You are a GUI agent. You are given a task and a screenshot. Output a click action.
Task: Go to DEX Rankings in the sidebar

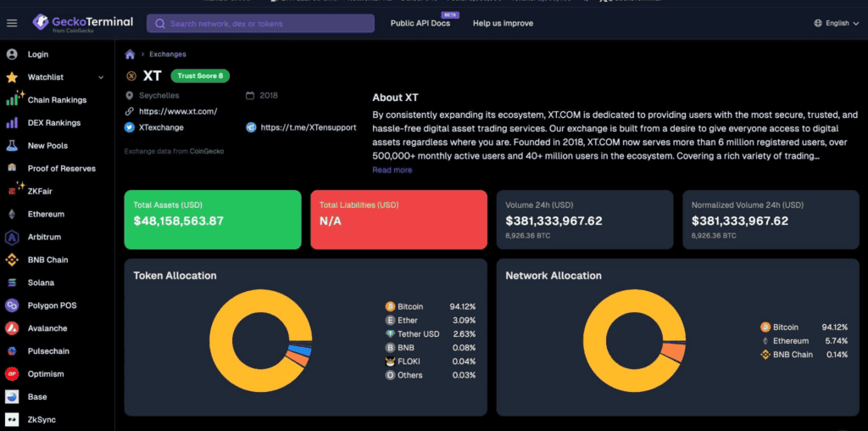click(x=54, y=123)
